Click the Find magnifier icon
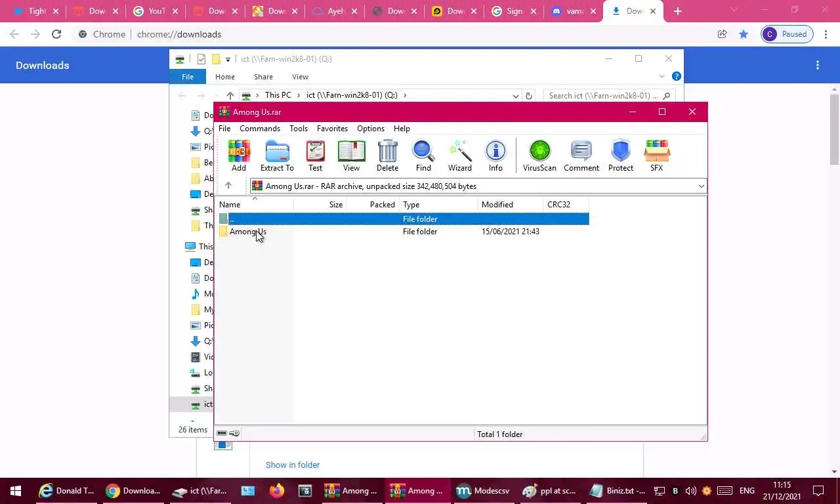The image size is (840, 504). tap(423, 156)
